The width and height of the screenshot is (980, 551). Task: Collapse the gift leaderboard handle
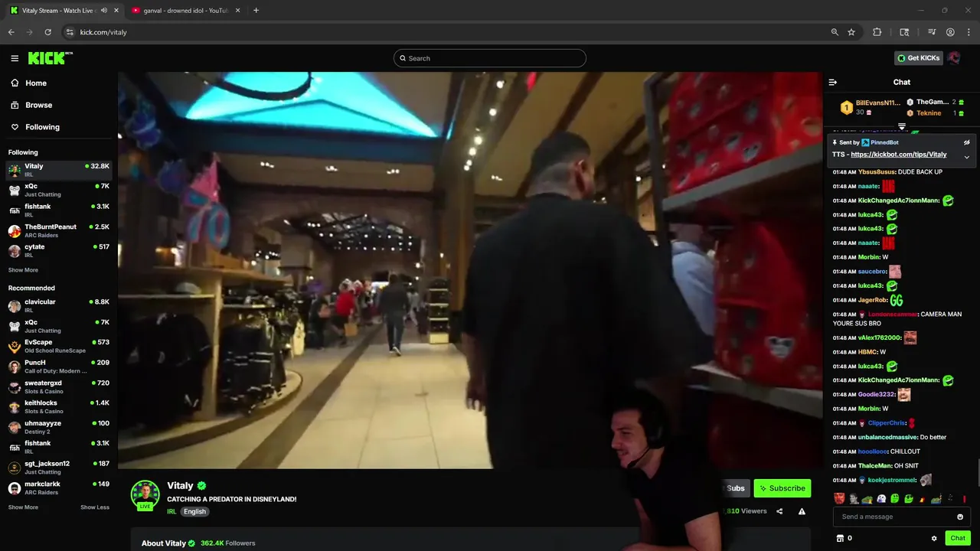click(x=902, y=126)
